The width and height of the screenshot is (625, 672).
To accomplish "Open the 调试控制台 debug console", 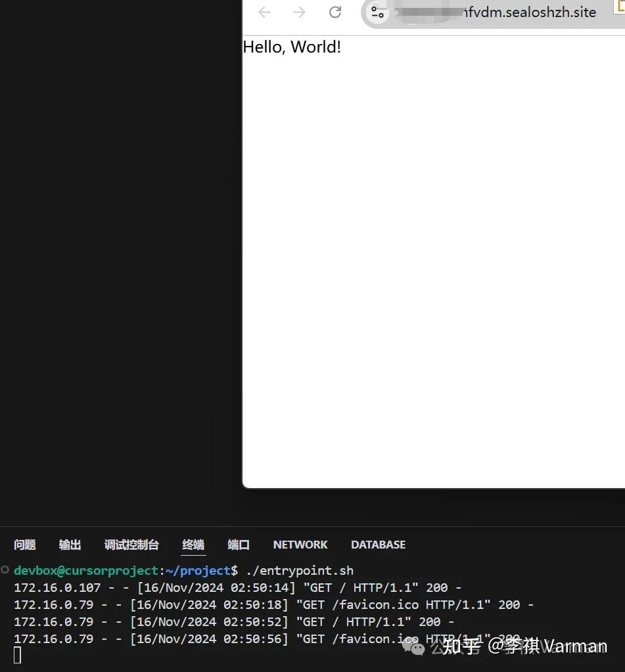I will point(131,545).
